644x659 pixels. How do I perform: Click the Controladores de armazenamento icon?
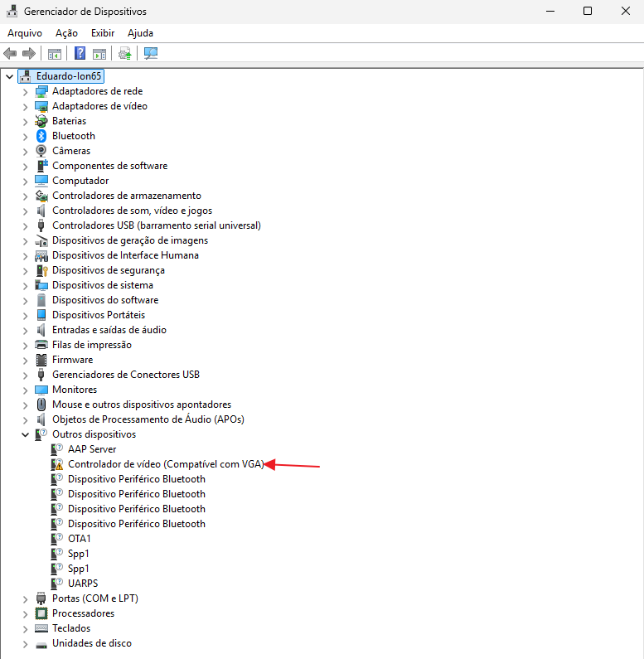(41, 196)
